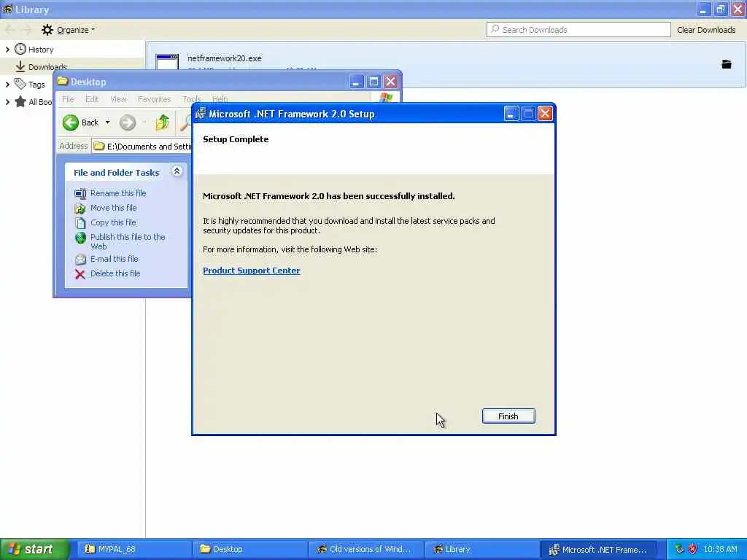This screenshot has width=747, height=560.
Task: Click Publish this file to the Web
Action: coord(128,241)
